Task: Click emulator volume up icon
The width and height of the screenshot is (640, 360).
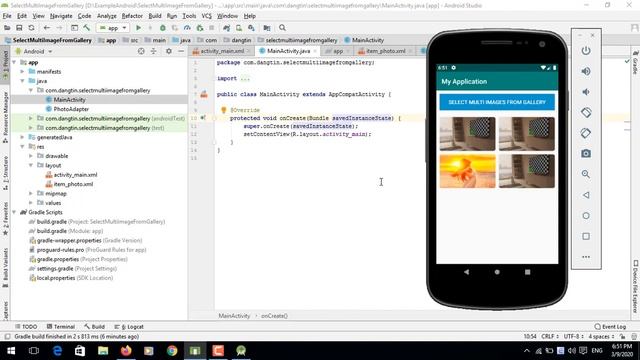Action: tap(586, 71)
